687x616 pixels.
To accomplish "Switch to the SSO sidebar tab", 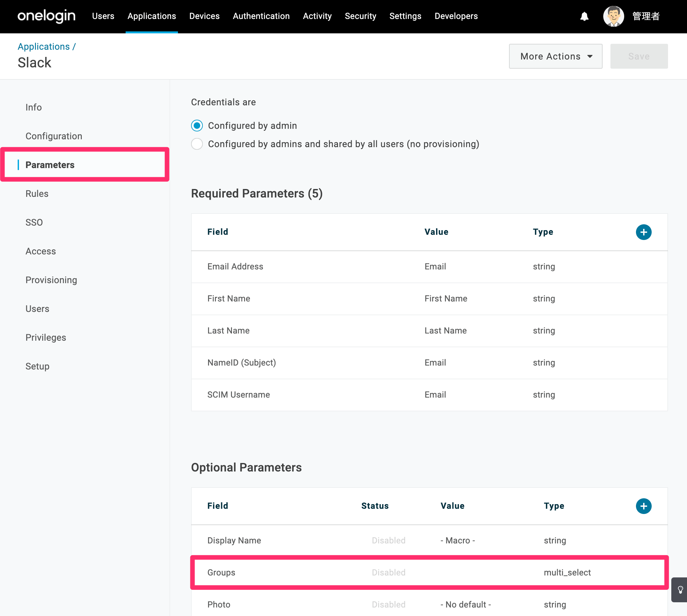I will point(34,222).
